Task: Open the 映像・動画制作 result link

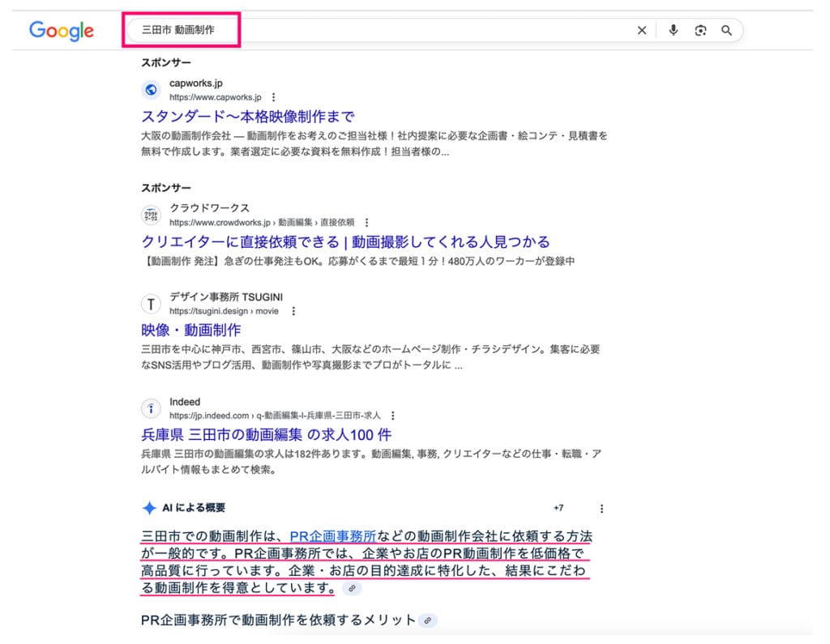Action: pos(191,331)
